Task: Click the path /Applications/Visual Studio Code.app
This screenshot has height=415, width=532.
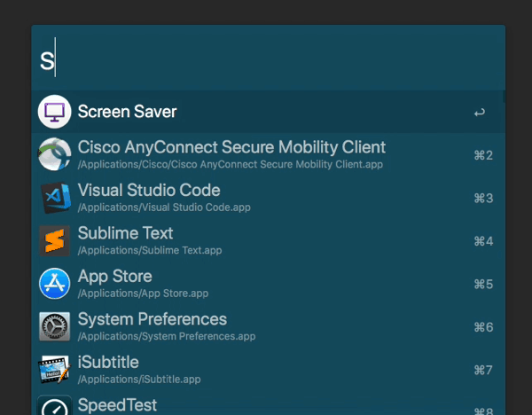Action: pos(164,207)
